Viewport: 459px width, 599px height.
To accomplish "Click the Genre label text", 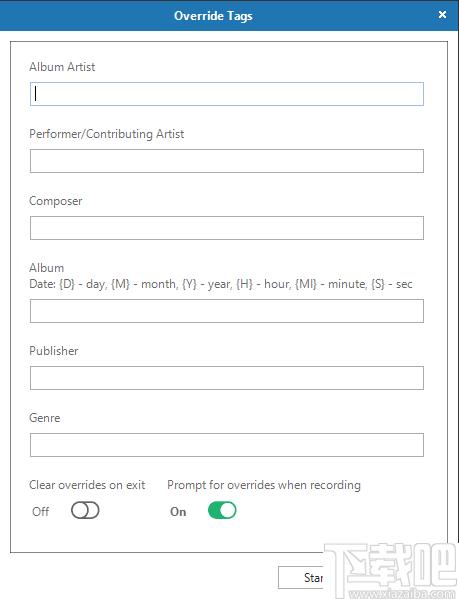I will pos(45,418).
